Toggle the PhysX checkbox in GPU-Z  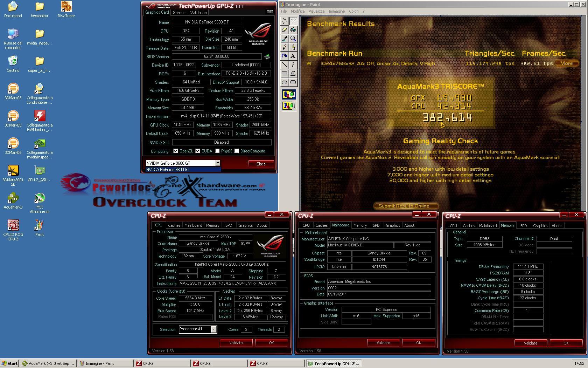(x=217, y=151)
